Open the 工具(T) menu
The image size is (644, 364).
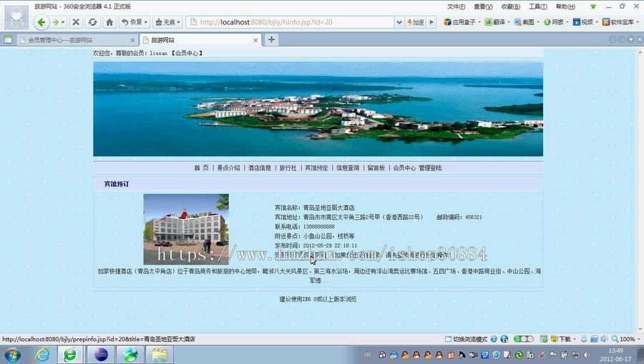pyautogui.click(x=537, y=6)
